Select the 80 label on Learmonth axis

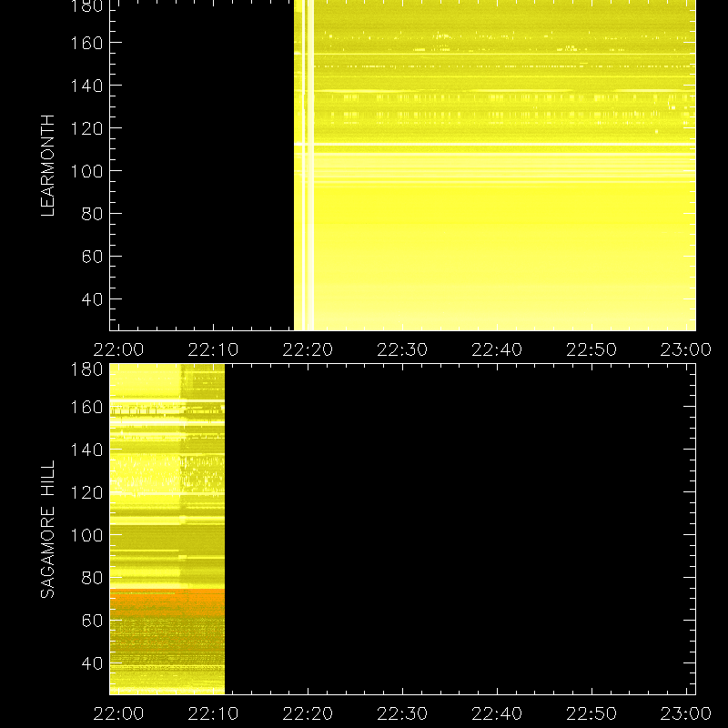pos(92,214)
